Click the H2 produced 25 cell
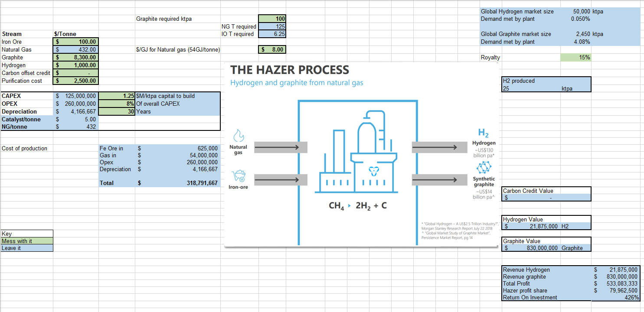This screenshot has height=312, width=644. (x=531, y=88)
